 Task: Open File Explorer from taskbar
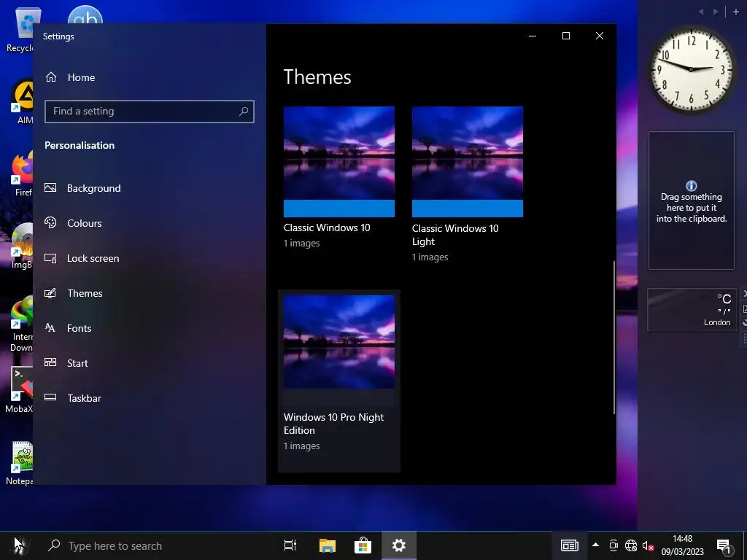tap(328, 545)
